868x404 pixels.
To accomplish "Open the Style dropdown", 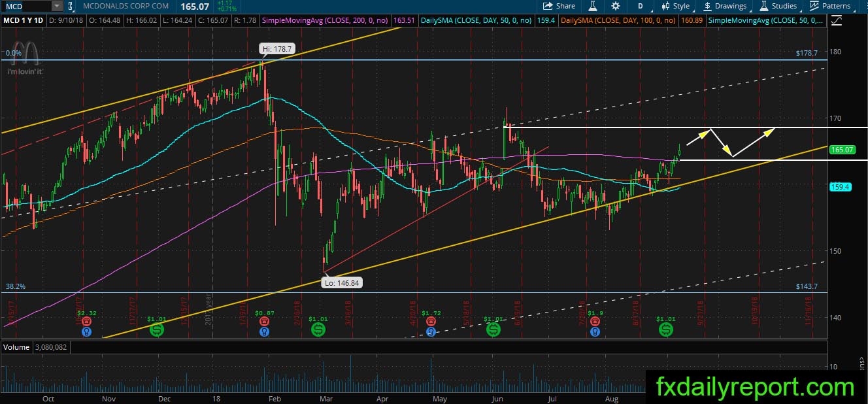I will (x=676, y=6).
